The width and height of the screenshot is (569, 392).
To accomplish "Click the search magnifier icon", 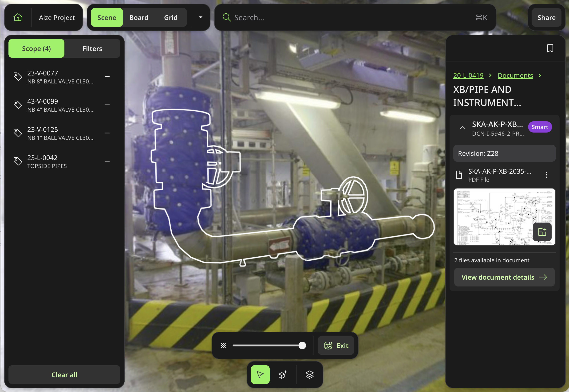I will [x=226, y=17].
